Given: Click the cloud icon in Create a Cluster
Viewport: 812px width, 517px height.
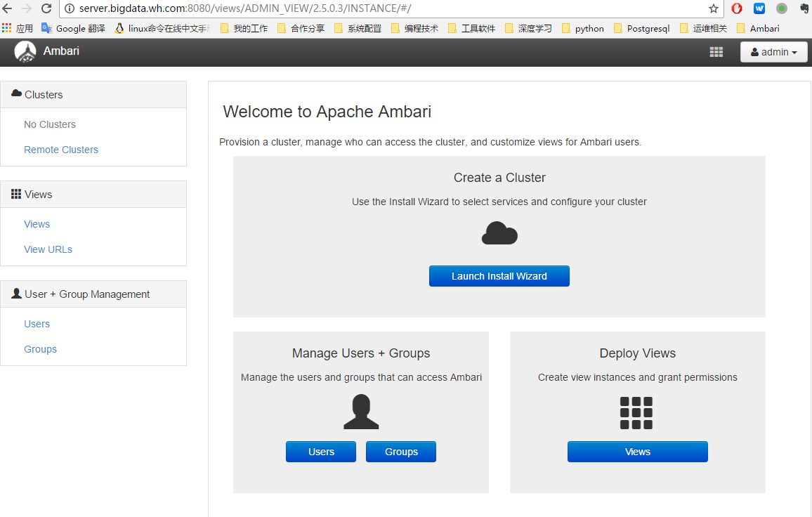Looking at the screenshot, I should (x=499, y=233).
